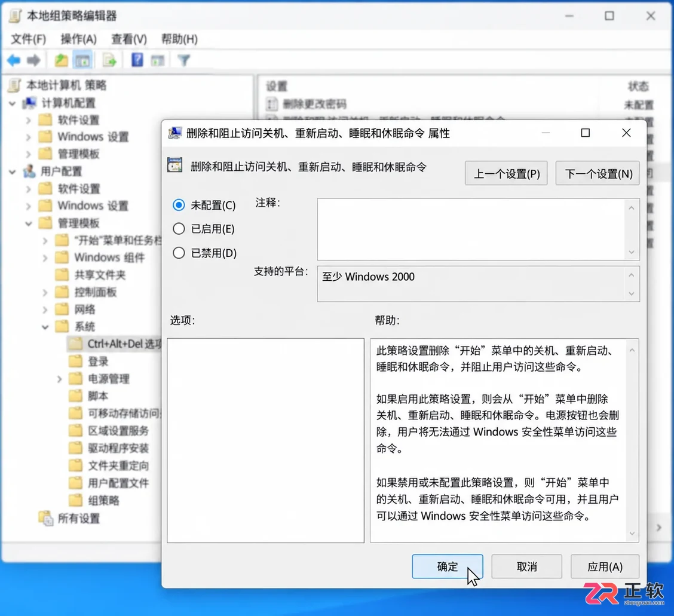
Task: Click the 设置 column header
Action: coord(277,87)
